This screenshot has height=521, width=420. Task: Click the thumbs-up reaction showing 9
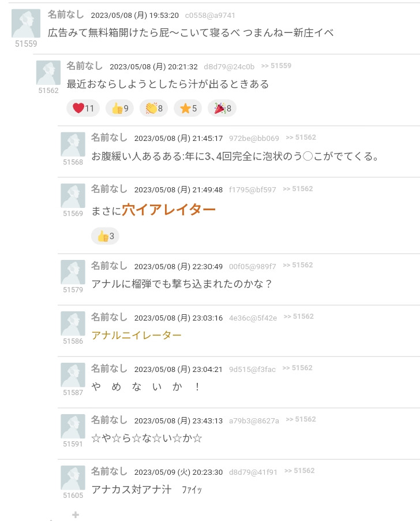[x=119, y=109]
